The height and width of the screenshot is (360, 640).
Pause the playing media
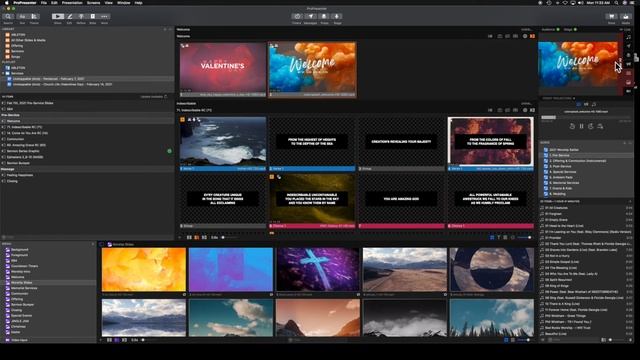tap(582, 127)
